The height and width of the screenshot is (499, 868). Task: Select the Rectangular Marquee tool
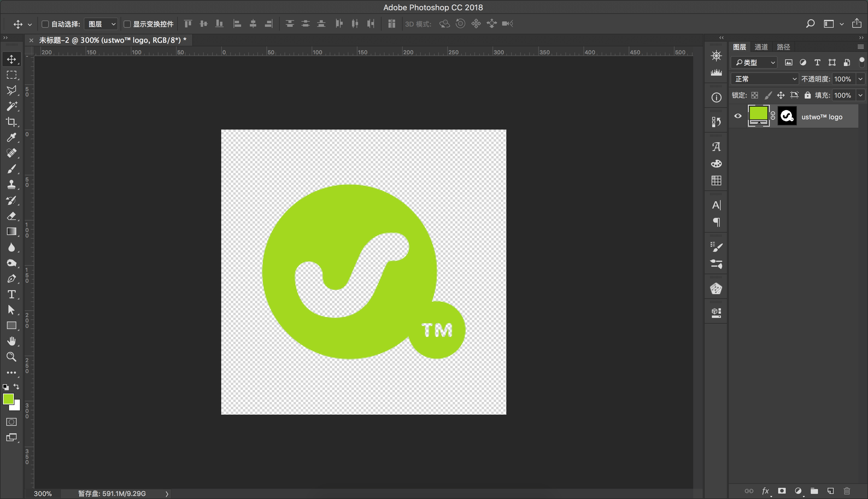click(x=11, y=75)
